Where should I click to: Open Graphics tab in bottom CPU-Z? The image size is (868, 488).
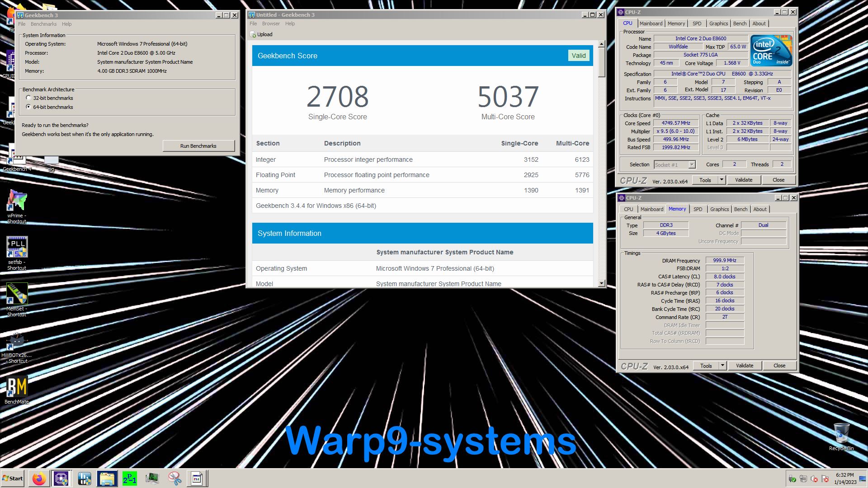pyautogui.click(x=719, y=209)
